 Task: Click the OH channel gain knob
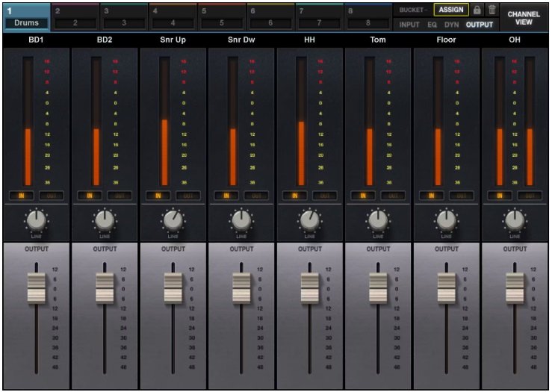click(x=515, y=220)
